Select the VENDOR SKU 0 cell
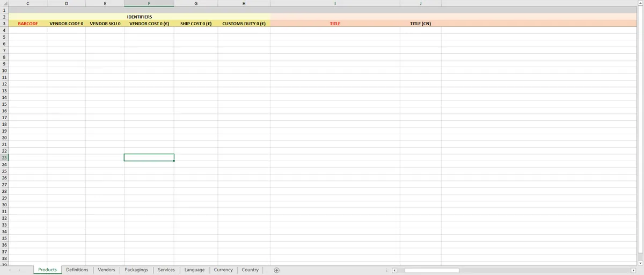 pyautogui.click(x=105, y=24)
